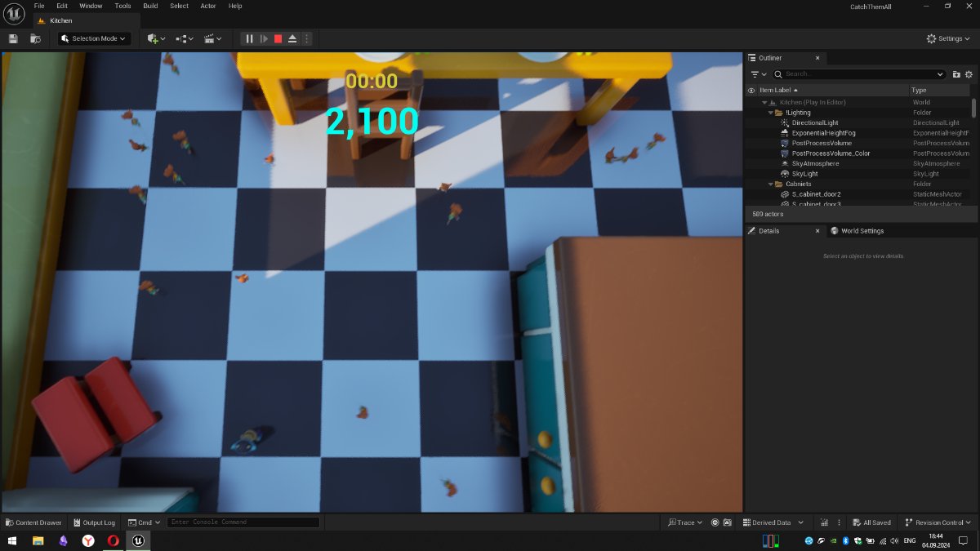Open the quickly add to project menu

click(155, 38)
